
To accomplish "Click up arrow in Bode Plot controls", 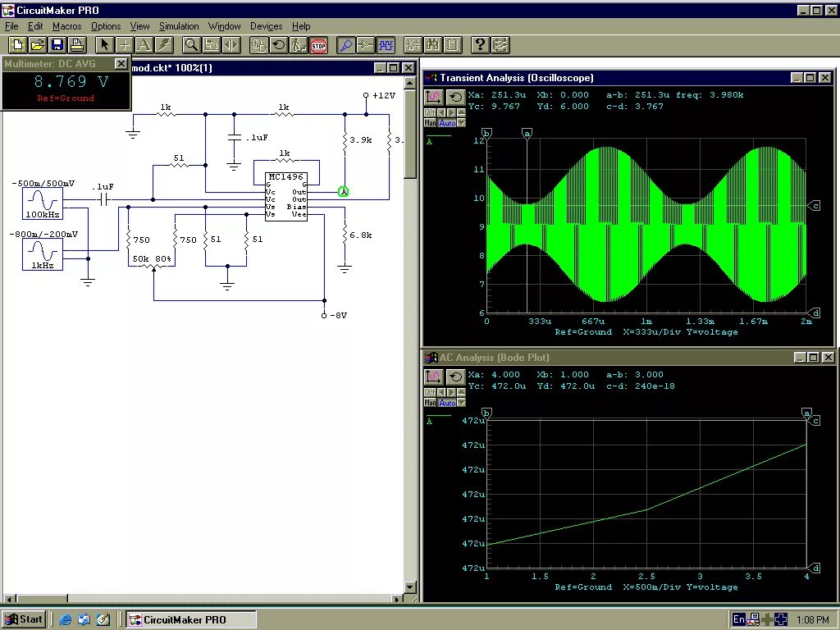I will 461,392.
